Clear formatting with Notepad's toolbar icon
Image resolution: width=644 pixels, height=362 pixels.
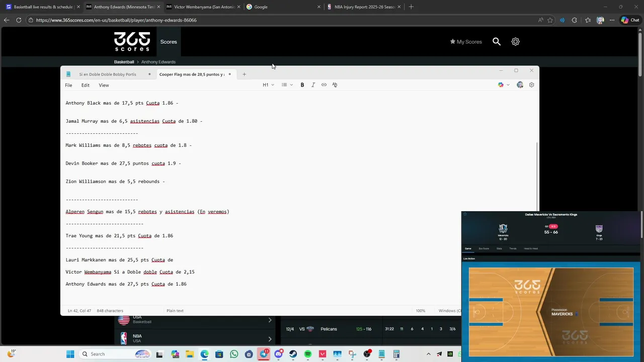pos(335,85)
